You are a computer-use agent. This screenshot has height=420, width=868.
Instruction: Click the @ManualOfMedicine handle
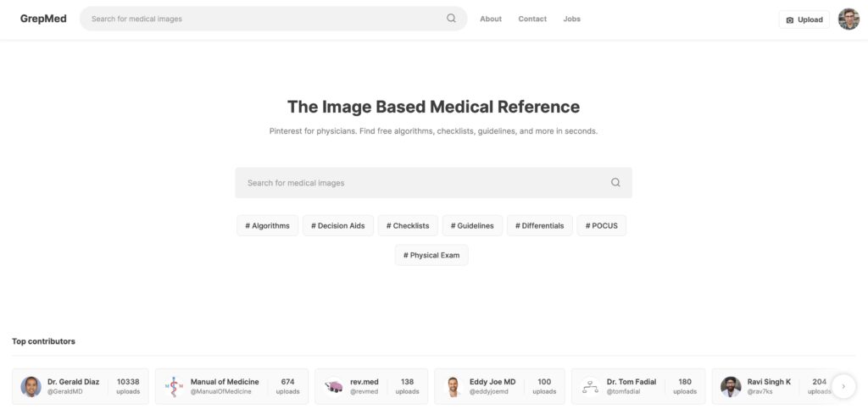[221, 392]
